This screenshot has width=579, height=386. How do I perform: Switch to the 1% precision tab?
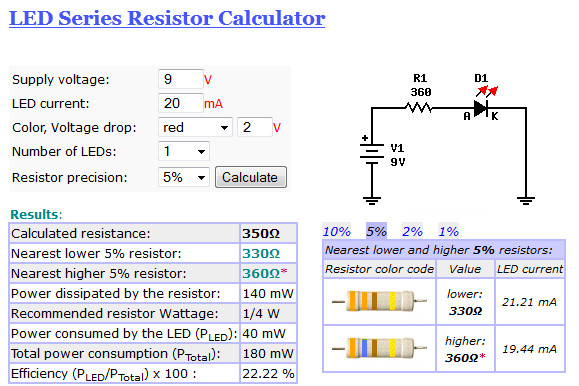(x=448, y=232)
